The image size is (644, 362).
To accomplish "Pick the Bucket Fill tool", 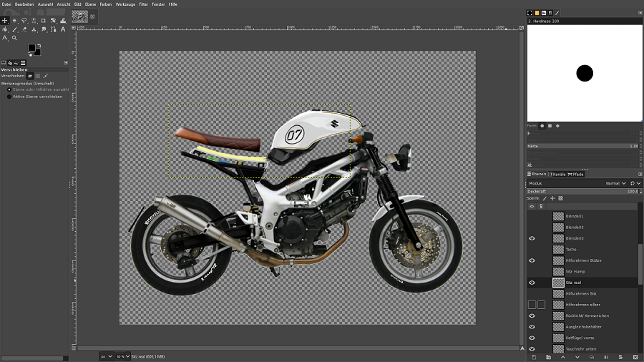I will pyautogui.click(x=5, y=29).
